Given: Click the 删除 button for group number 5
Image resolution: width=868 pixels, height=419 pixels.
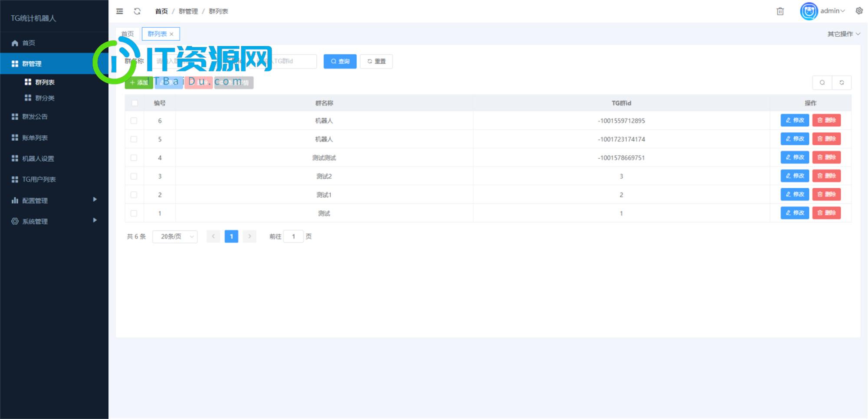Looking at the screenshot, I should coord(826,139).
